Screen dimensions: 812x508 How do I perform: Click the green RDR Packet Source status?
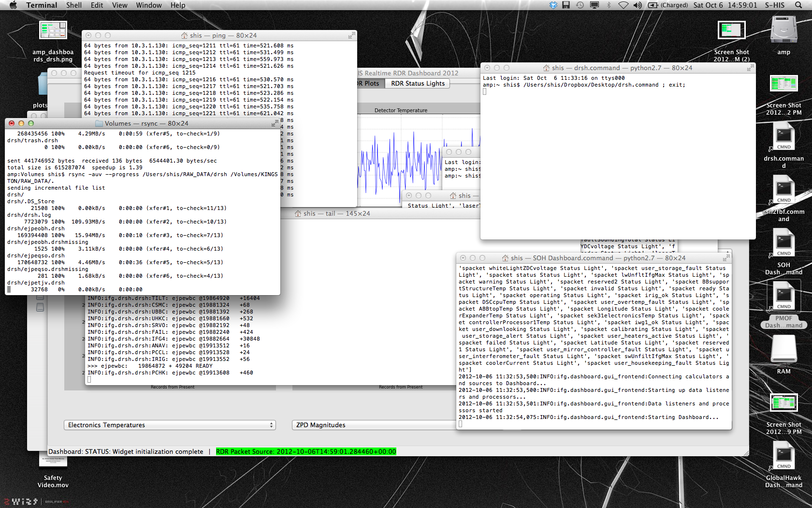click(x=305, y=451)
